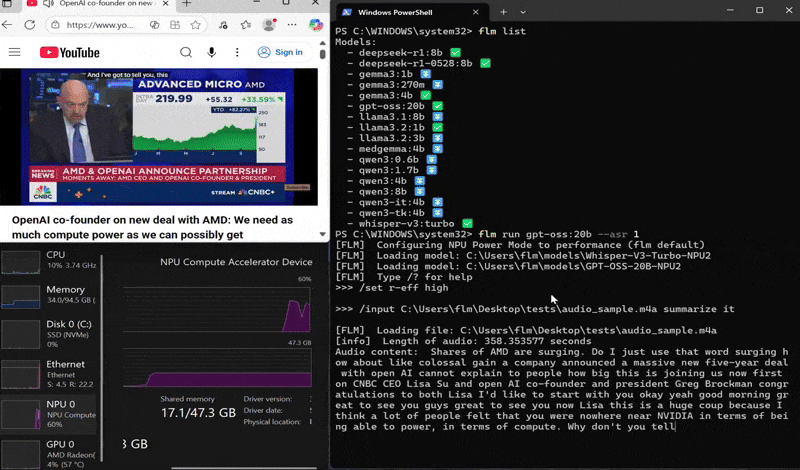The width and height of the screenshot is (800, 470).
Task: Click the green check next to gpt-oss:20b
Action: click(x=437, y=106)
